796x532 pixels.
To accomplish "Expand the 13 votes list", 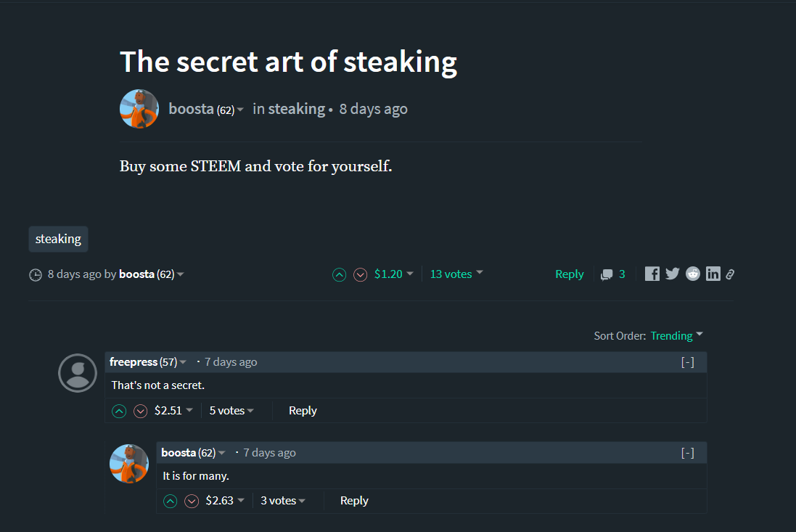I will [x=456, y=274].
